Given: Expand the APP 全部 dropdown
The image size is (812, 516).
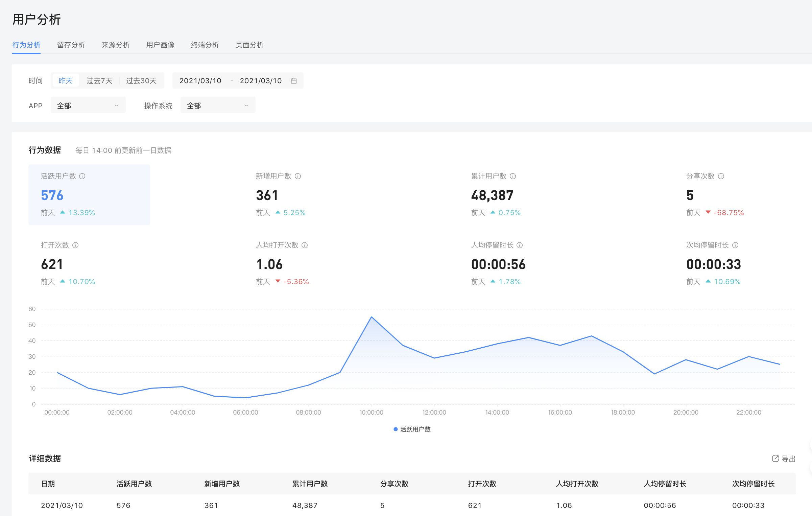Looking at the screenshot, I should (x=88, y=105).
